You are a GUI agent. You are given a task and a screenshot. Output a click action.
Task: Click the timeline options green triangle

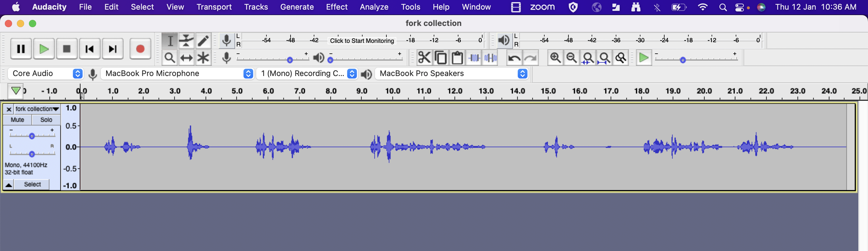15,91
